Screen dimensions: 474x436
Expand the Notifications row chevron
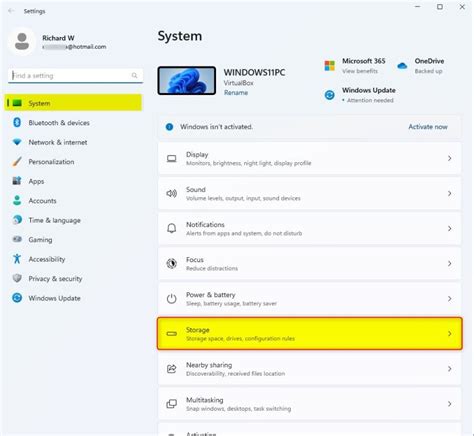click(450, 228)
